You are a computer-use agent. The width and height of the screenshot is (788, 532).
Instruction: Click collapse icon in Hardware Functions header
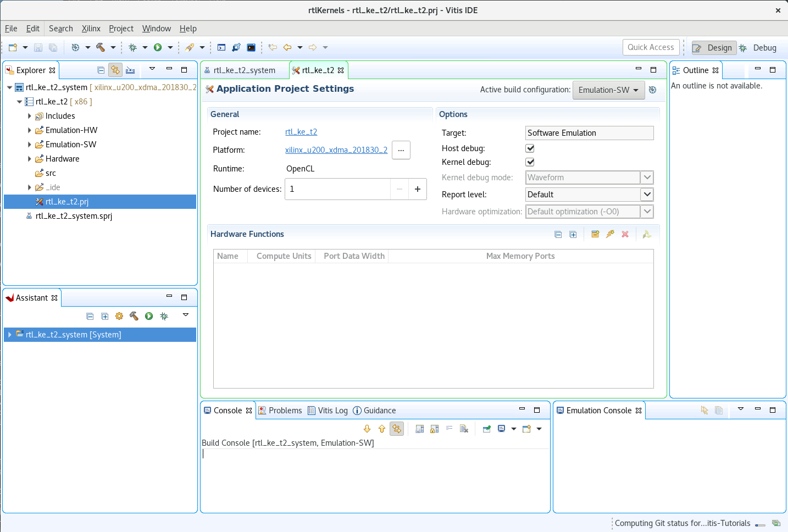[558, 235]
